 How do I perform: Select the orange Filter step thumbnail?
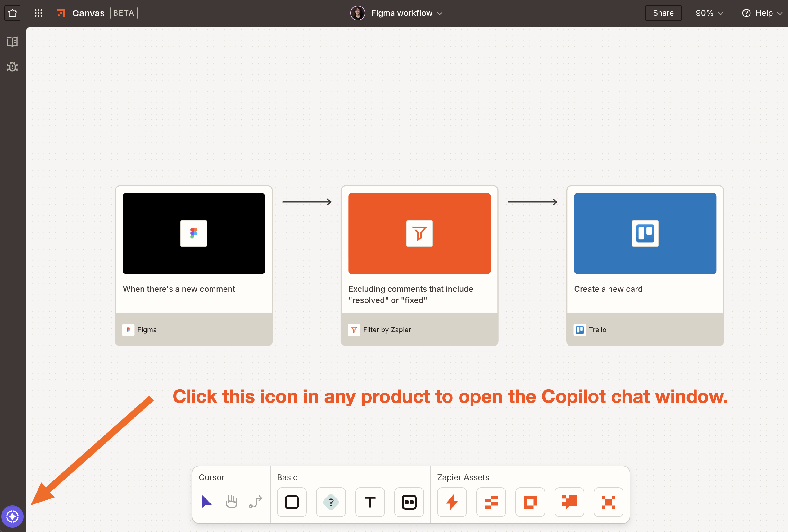click(419, 233)
